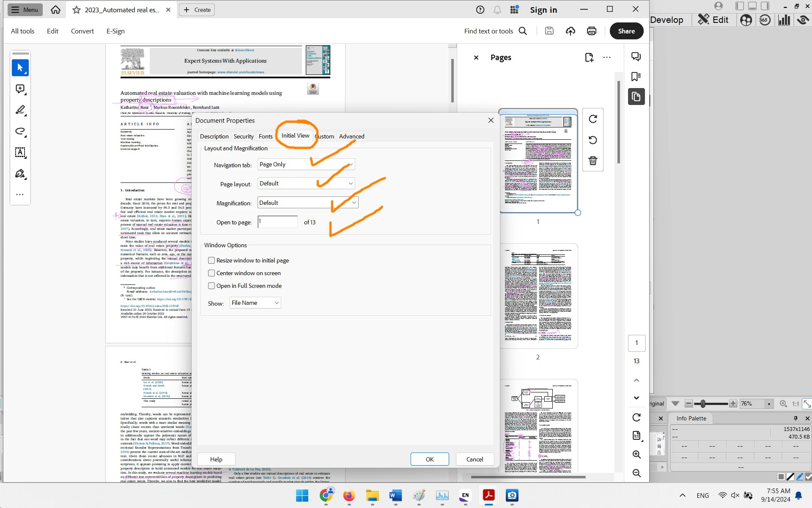The height and width of the screenshot is (508, 812).
Task: Click the zoom in magnifier icon
Action: [636, 454]
